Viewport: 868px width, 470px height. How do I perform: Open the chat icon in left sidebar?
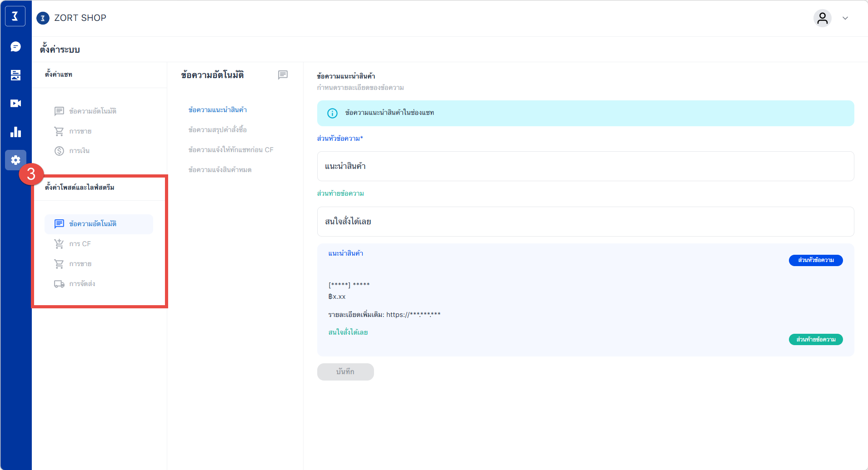click(x=15, y=47)
